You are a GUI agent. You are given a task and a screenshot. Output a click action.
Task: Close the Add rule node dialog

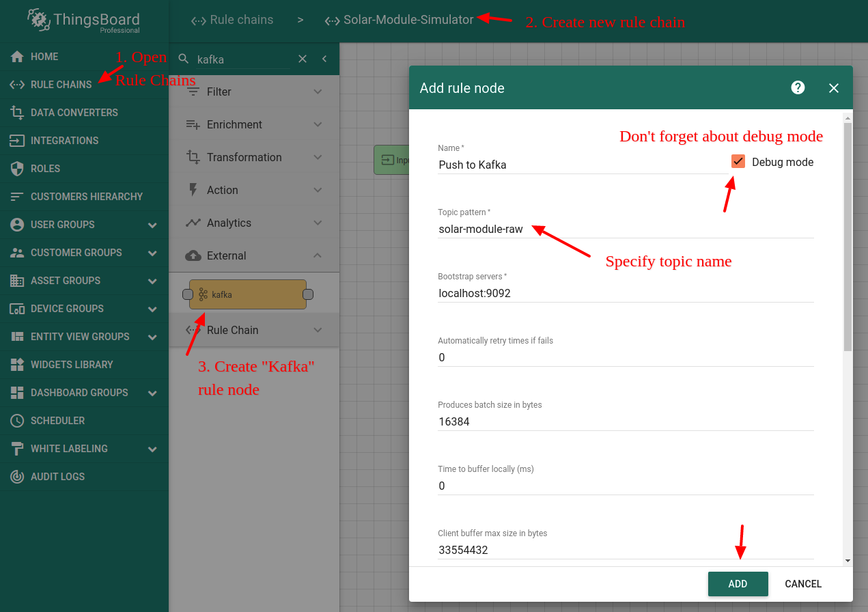(x=833, y=88)
